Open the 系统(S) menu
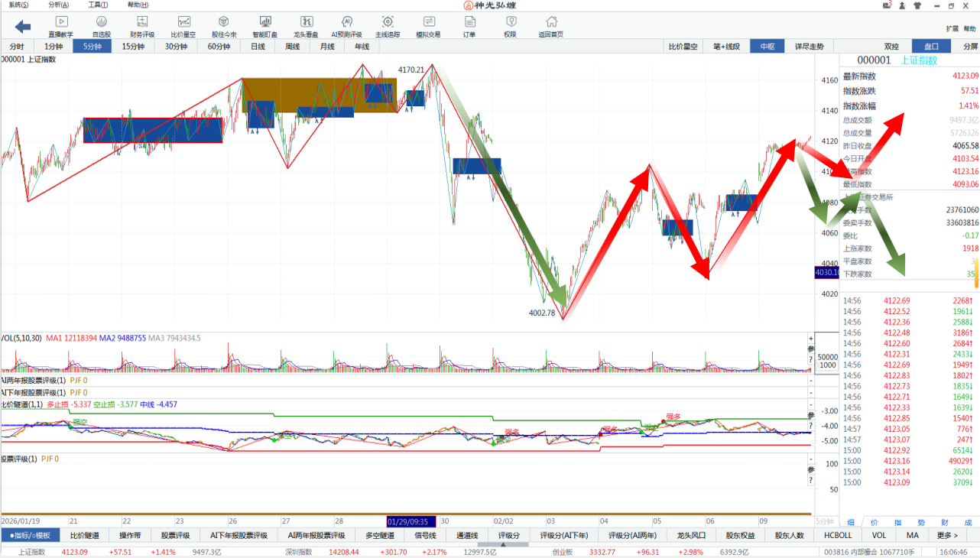This screenshot has width=980, height=558. 19,5
